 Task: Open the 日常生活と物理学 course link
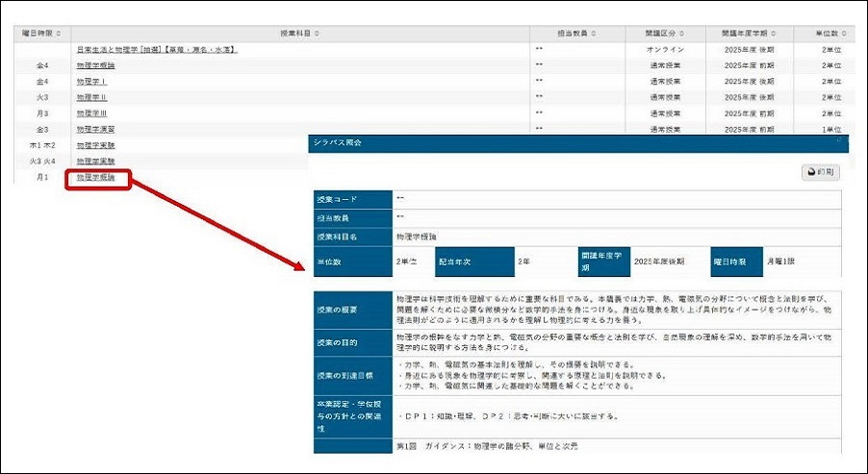coord(157,49)
